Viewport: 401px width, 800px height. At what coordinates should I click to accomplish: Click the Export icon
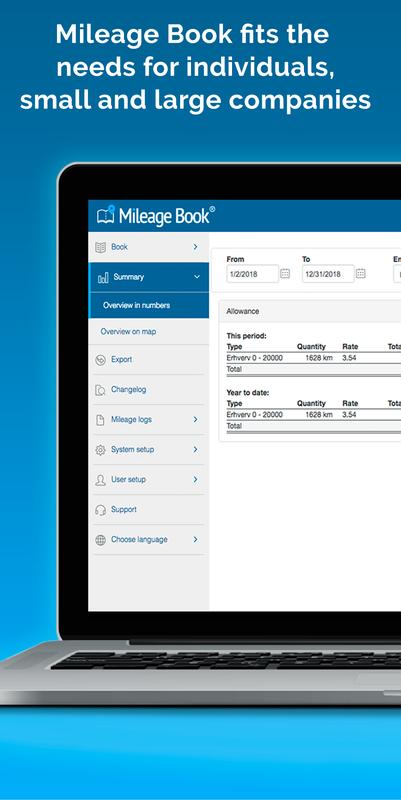(x=101, y=360)
